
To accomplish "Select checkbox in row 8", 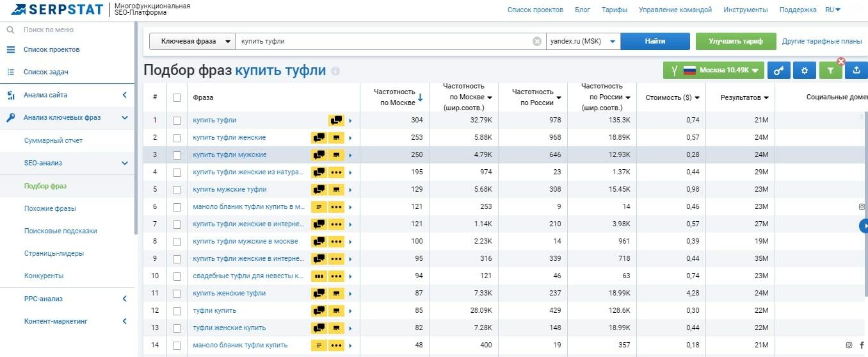I will 177,241.
